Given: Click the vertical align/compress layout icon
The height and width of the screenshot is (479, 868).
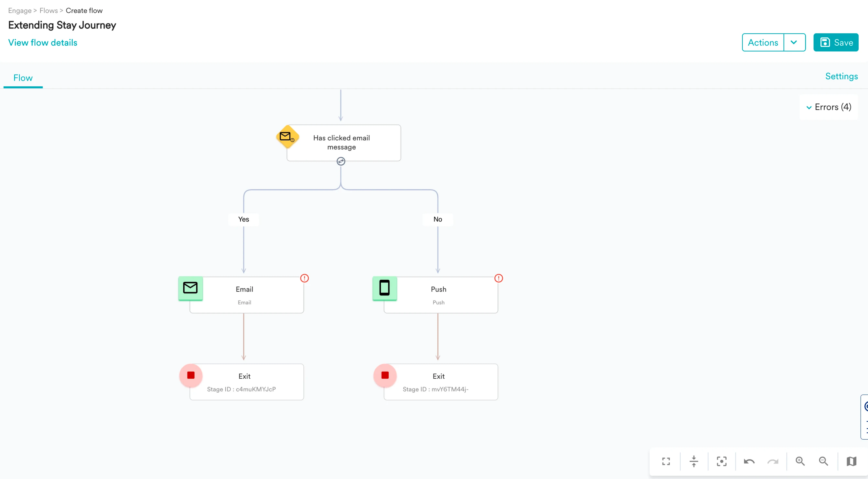Looking at the screenshot, I should pyautogui.click(x=694, y=461).
